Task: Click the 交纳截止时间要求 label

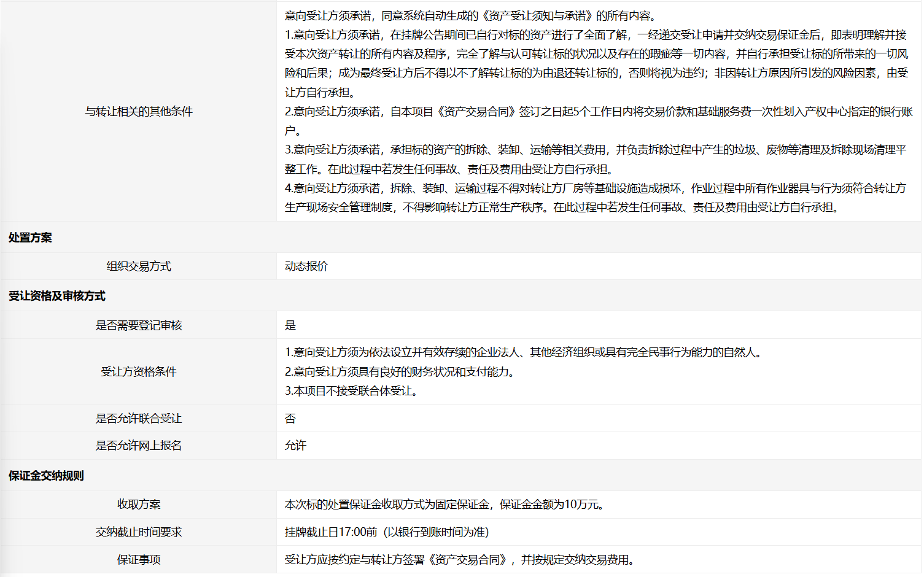Action: coord(139,532)
